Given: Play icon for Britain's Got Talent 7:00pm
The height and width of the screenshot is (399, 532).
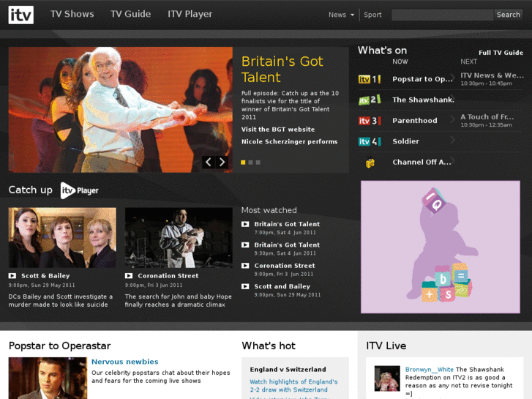Looking at the screenshot, I should pos(245,224).
